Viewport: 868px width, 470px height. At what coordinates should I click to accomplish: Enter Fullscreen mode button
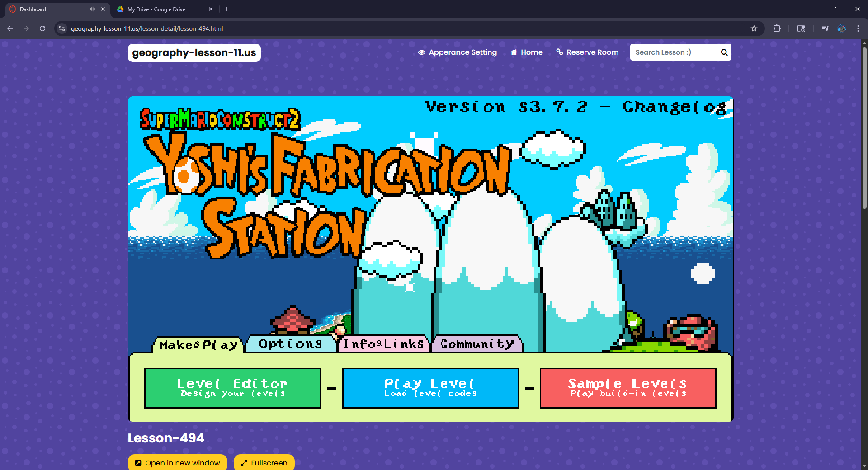264,462
